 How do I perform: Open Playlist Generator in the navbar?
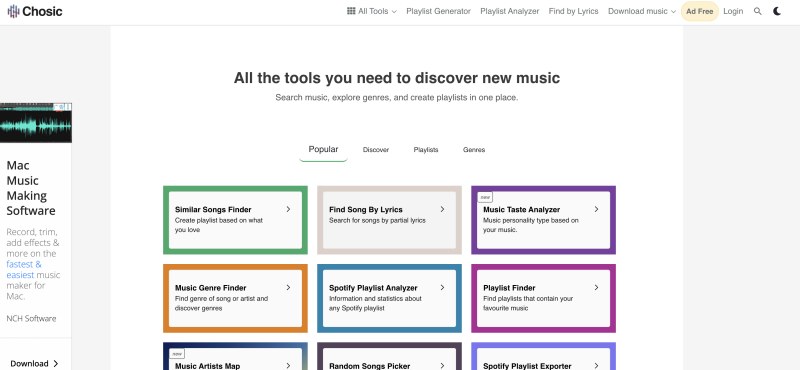pyautogui.click(x=438, y=11)
